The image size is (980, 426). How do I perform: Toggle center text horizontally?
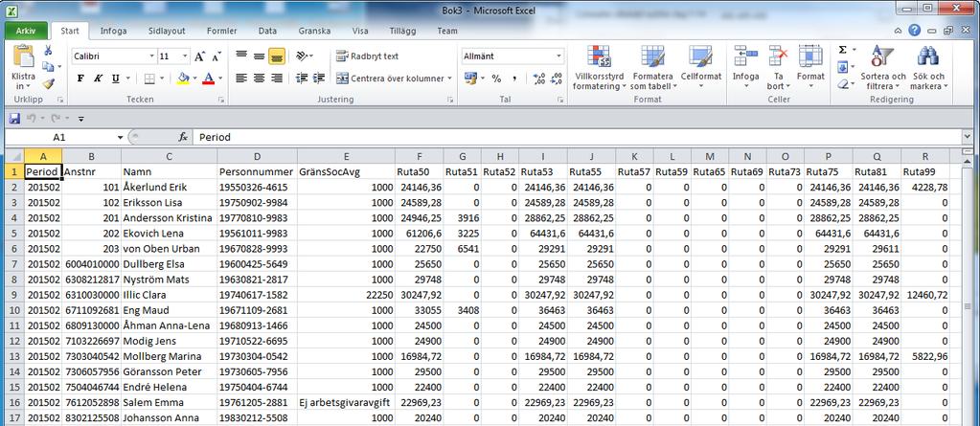click(259, 78)
